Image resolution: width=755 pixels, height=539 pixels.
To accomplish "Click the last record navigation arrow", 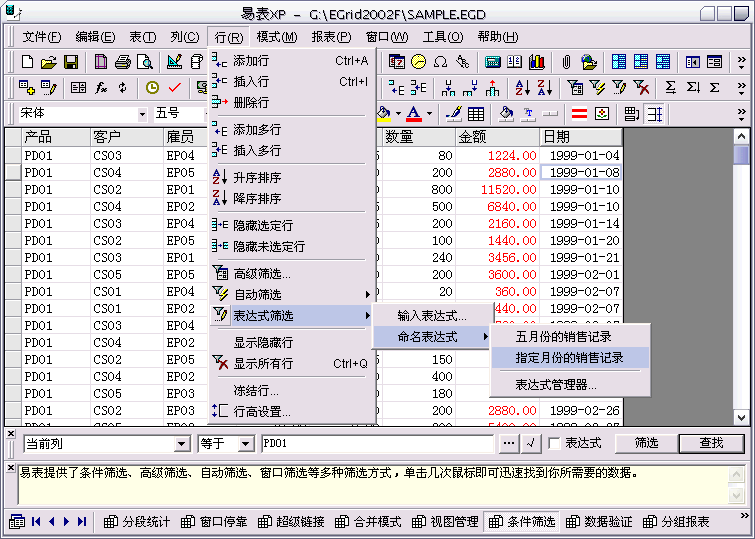I will 82,521.
